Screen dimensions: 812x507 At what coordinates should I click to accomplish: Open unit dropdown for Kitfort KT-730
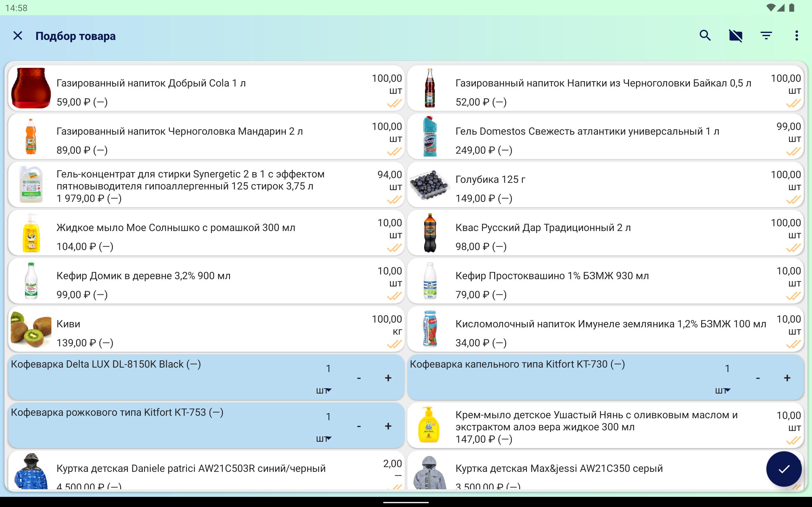pos(723,391)
